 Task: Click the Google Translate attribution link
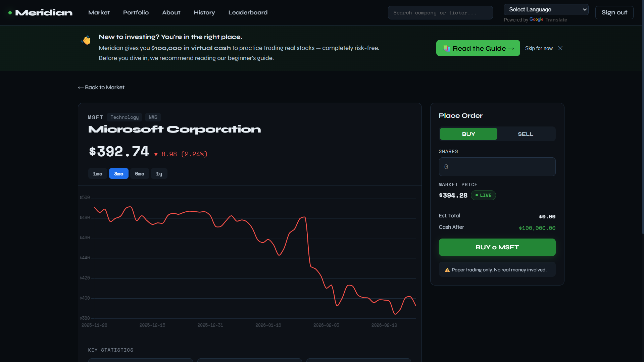[x=548, y=20]
